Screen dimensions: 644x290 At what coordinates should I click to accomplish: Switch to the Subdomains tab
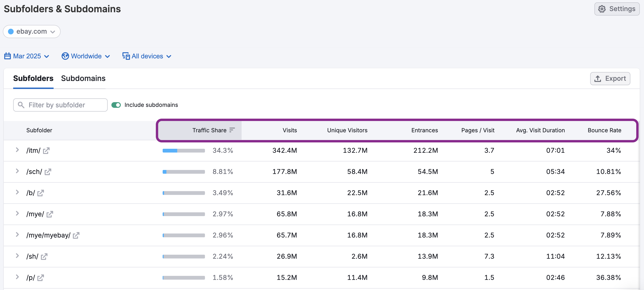click(x=83, y=78)
